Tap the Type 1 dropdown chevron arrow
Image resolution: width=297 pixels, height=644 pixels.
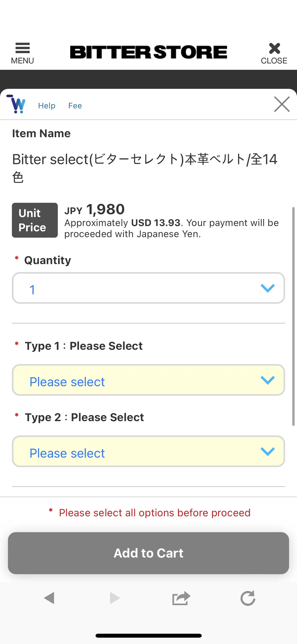[x=268, y=380]
